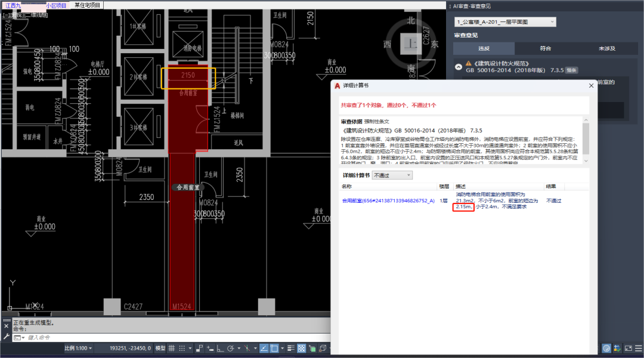Click ViewCube east 东 direction
644x358 pixels.
coord(435,44)
